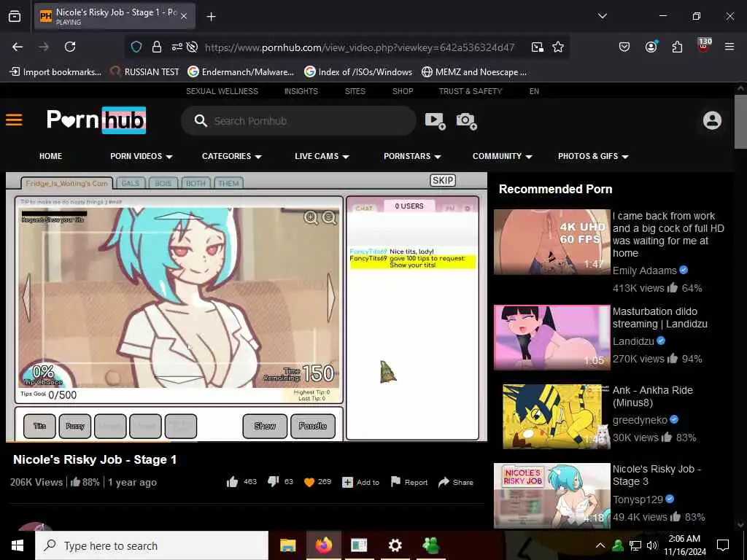The width and height of the screenshot is (747, 560).
Task: Open the site permissions icon in address bar
Action: tap(177, 47)
